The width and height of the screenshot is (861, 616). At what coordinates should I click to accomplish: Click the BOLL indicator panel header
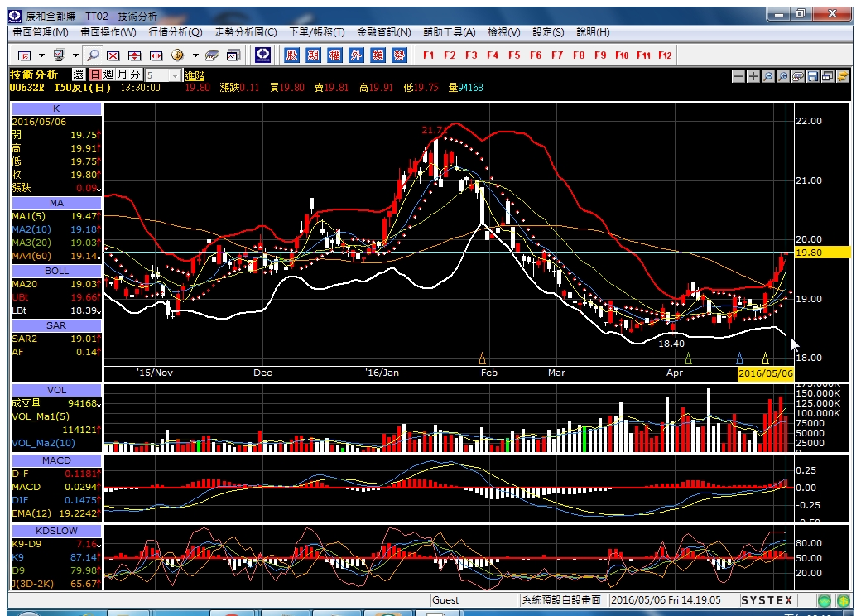(56, 271)
